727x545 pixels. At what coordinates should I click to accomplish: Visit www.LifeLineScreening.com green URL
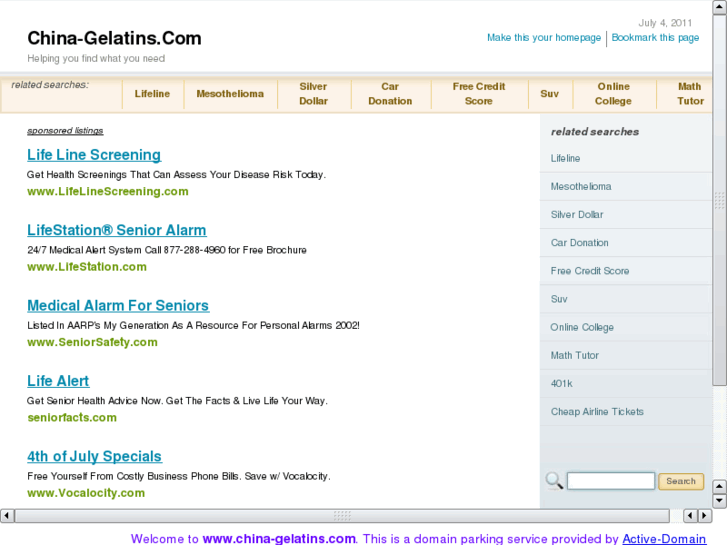pos(108,192)
